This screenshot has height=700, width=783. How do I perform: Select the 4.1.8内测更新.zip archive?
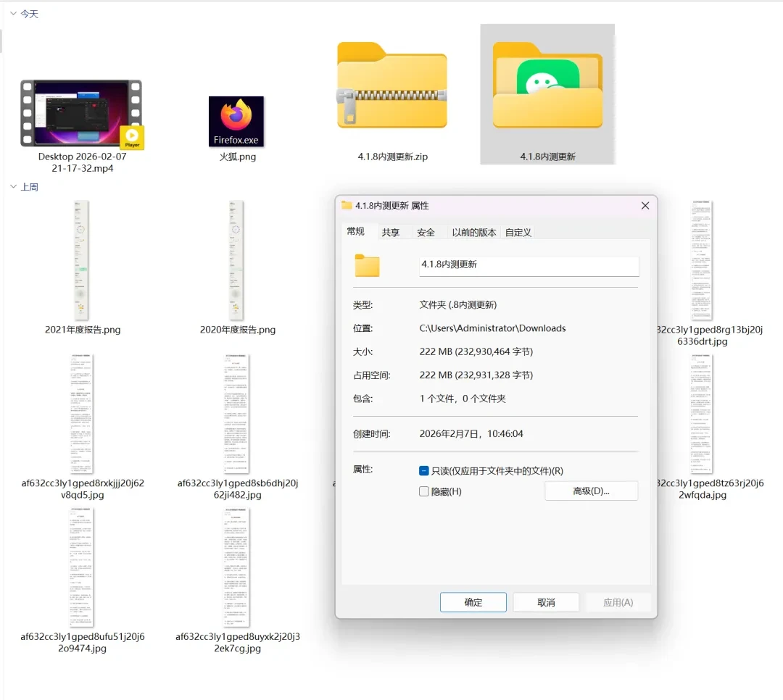pyautogui.click(x=392, y=86)
